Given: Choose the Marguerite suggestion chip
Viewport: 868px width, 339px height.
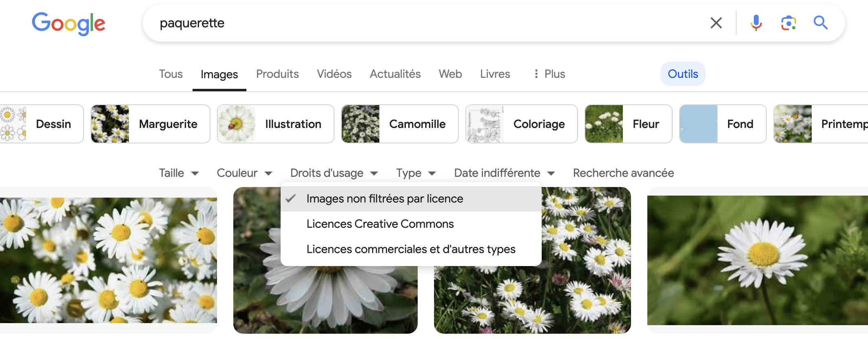Looking at the screenshot, I should click(150, 124).
